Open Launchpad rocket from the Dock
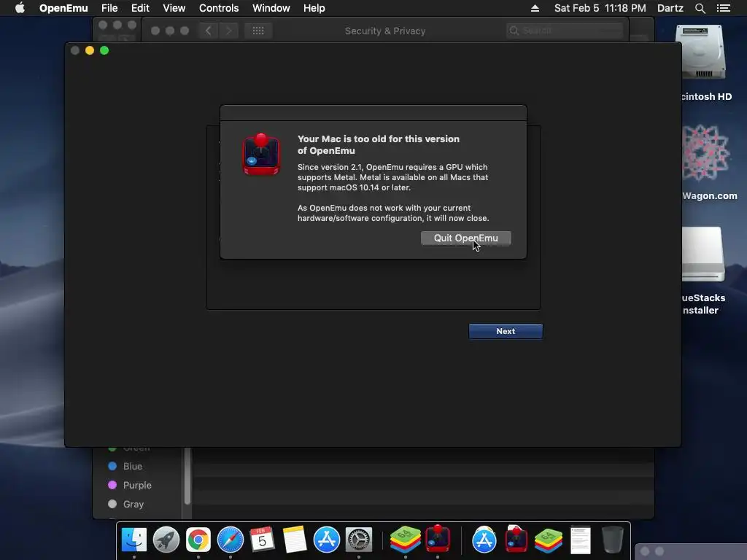This screenshot has height=560, width=747. 166,540
